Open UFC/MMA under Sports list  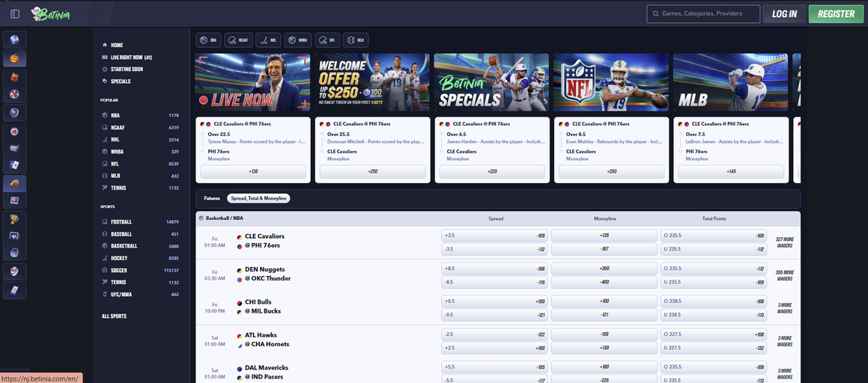141,295
